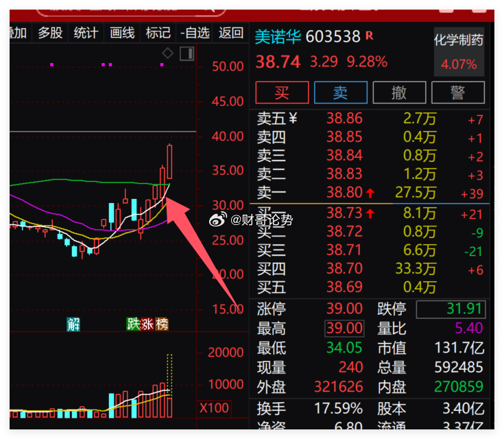Click the red 买 buy button
Screen dimensions: 504x439
coord(282,93)
